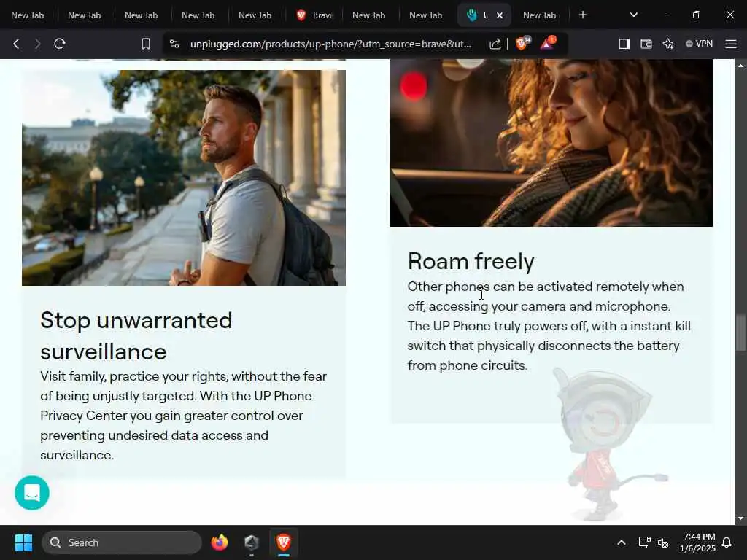Click 'Other phones can be activated' paragraph

click(x=549, y=326)
